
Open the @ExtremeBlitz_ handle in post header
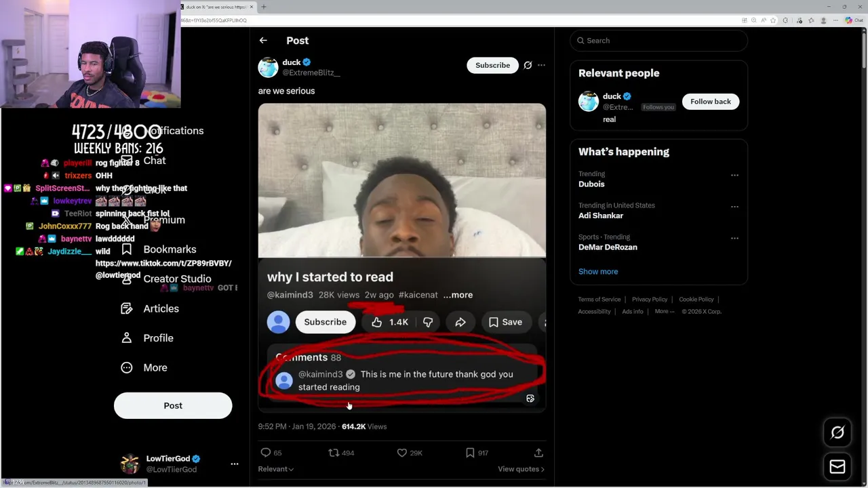[311, 73]
